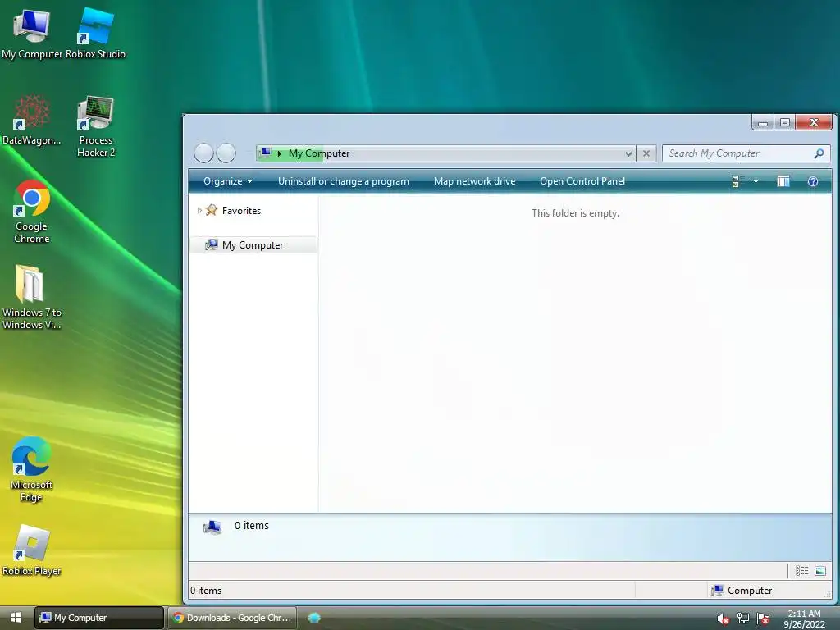Select My Computer in navigation pane
840x630 pixels.
[x=253, y=244]
